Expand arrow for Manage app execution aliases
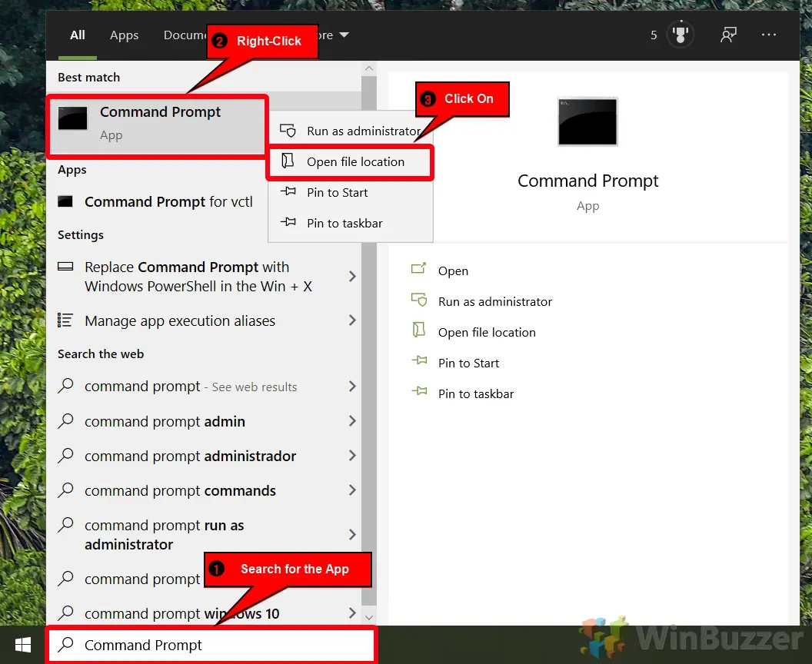This screenshot has height=664, width=812. (353, 320)
